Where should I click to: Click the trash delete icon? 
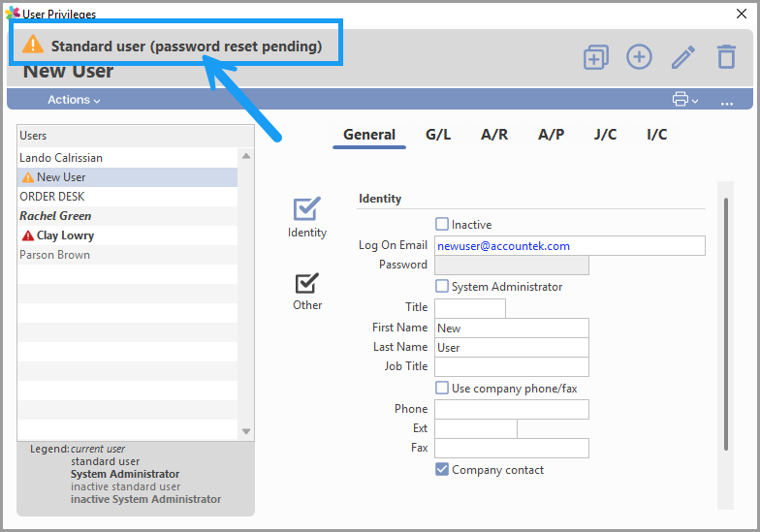726,56
